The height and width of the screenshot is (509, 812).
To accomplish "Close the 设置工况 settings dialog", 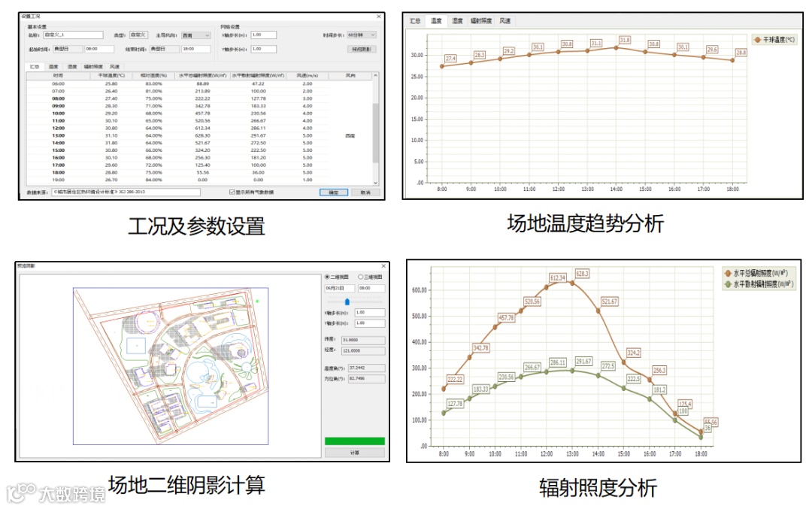I will coord(378,17).
